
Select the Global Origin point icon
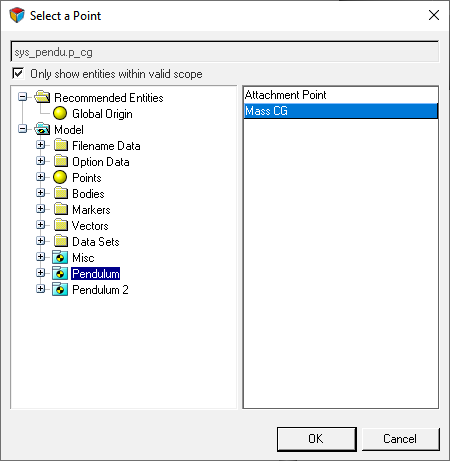[60, 113]
